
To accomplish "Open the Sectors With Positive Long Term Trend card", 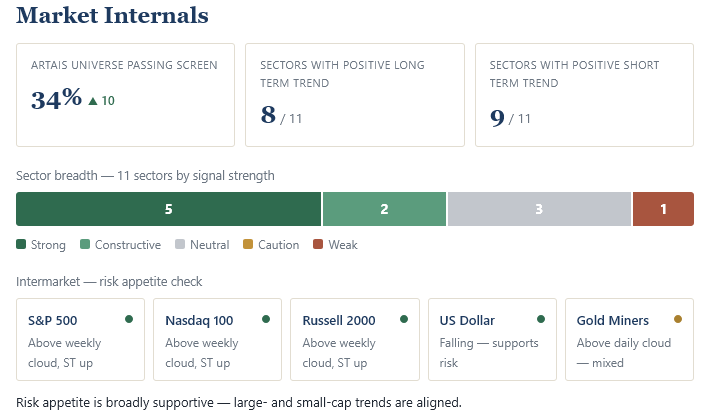I will (x=355, y=95).
